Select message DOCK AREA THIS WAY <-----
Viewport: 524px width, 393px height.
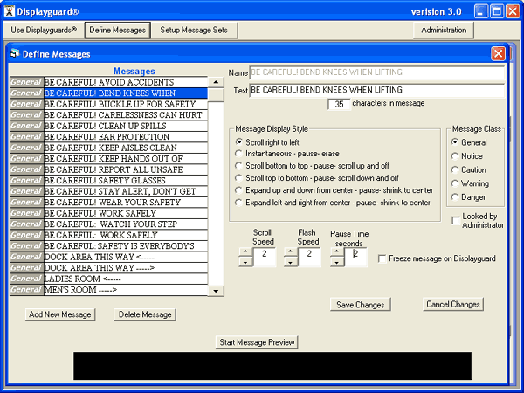109,257
